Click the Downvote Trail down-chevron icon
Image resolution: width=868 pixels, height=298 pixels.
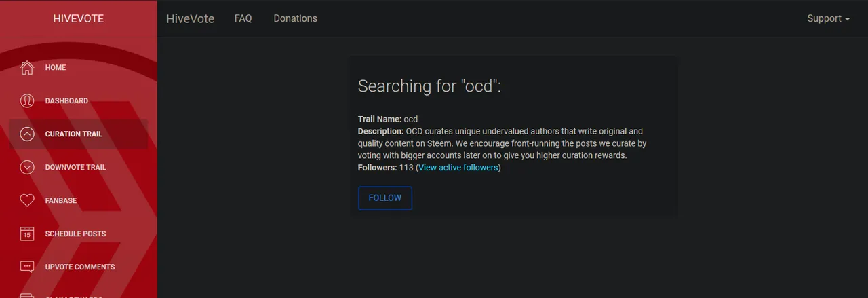tap(27, 167)
